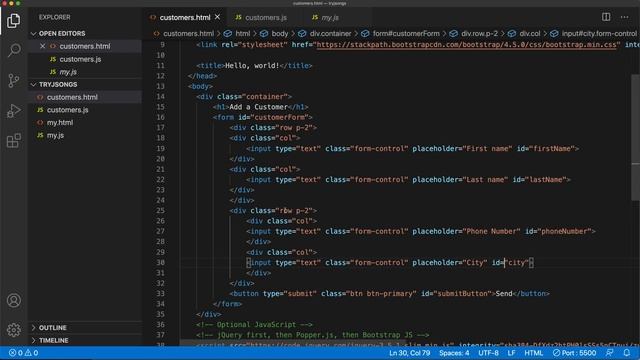Click the "Hello, world!" title text
The height and width of the screenshot is (360, 640).
point(252,65)
